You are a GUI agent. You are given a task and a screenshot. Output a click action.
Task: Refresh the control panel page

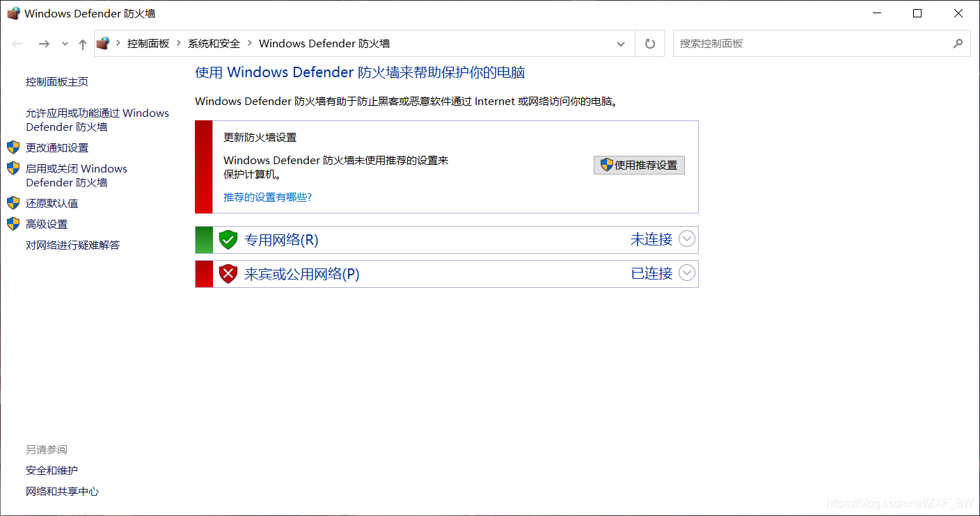(x=650, y=44)
